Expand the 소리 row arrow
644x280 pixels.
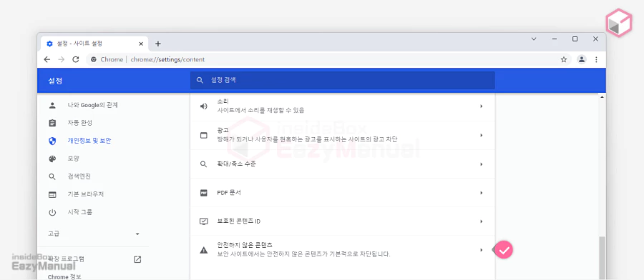481,106
